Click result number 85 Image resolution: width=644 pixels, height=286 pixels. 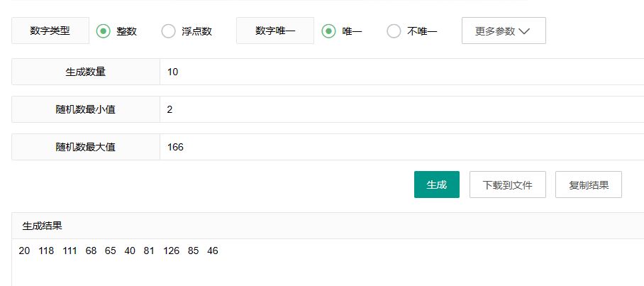pyautogui.click(x=193, y=251)
